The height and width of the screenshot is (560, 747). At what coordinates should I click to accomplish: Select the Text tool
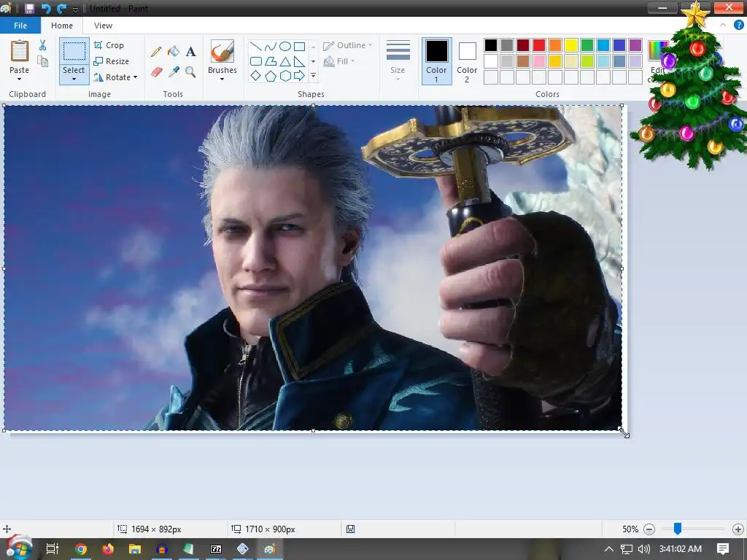point(190,52)
